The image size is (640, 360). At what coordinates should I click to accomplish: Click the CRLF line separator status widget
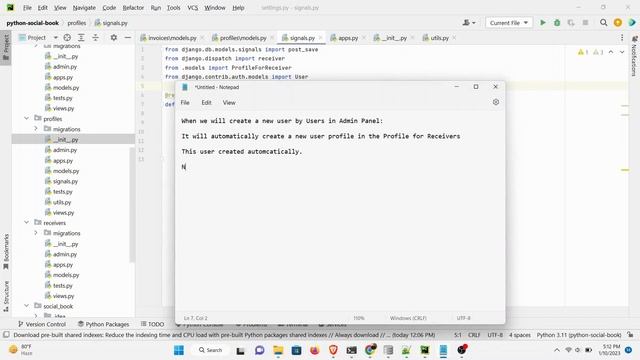pyautogui.click(x=473, y=335)
